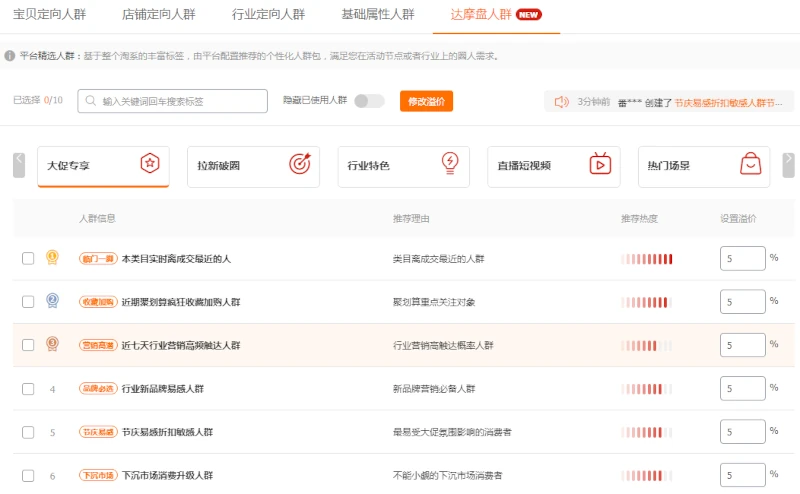Check the box for 近七天行业营销高频触达人群
800x494 pixels.
[28, 345]
